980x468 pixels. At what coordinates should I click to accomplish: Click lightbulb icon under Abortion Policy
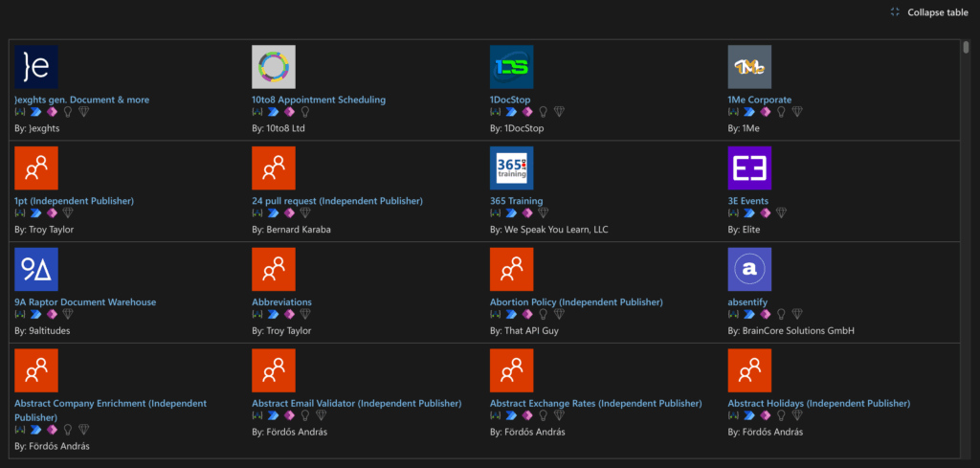(x=544, y=314)
